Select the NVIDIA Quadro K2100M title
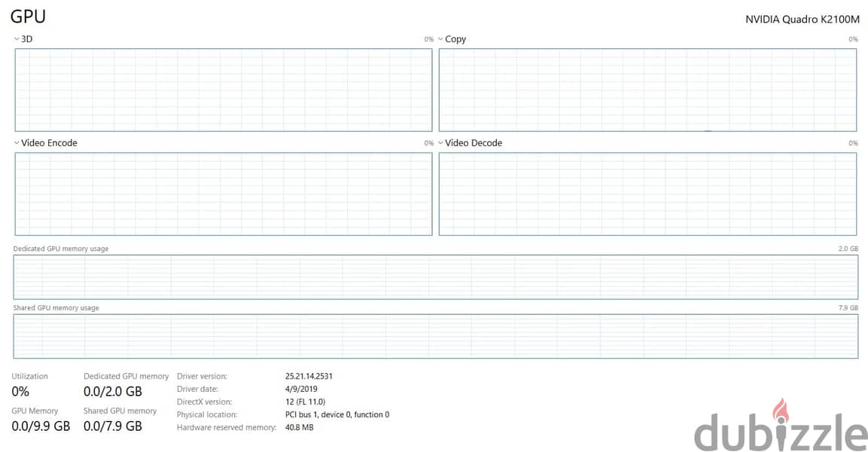Viewport: 868px width, 452px height. coord(802,20)
